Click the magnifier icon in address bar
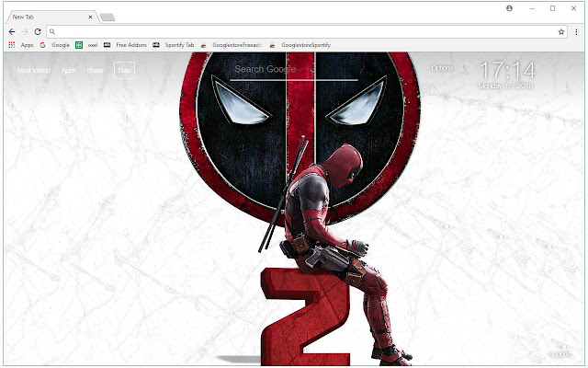 pos(52,32)
